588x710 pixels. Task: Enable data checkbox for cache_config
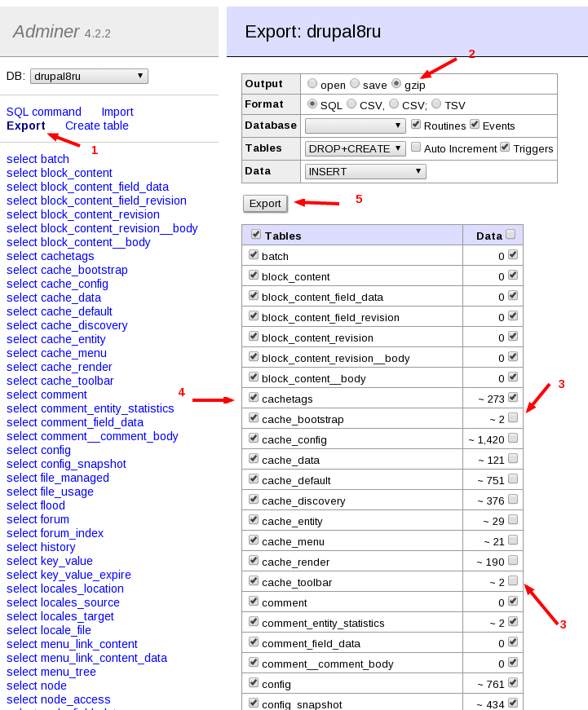point(513,438)
